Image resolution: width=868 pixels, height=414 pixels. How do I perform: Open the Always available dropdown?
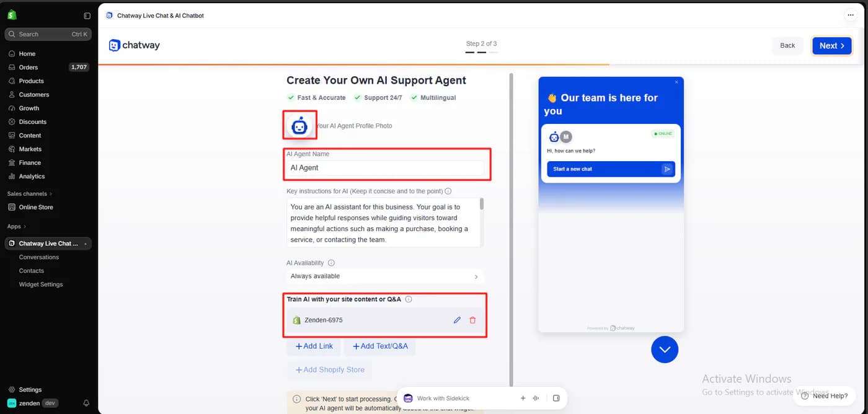(386, 276)
